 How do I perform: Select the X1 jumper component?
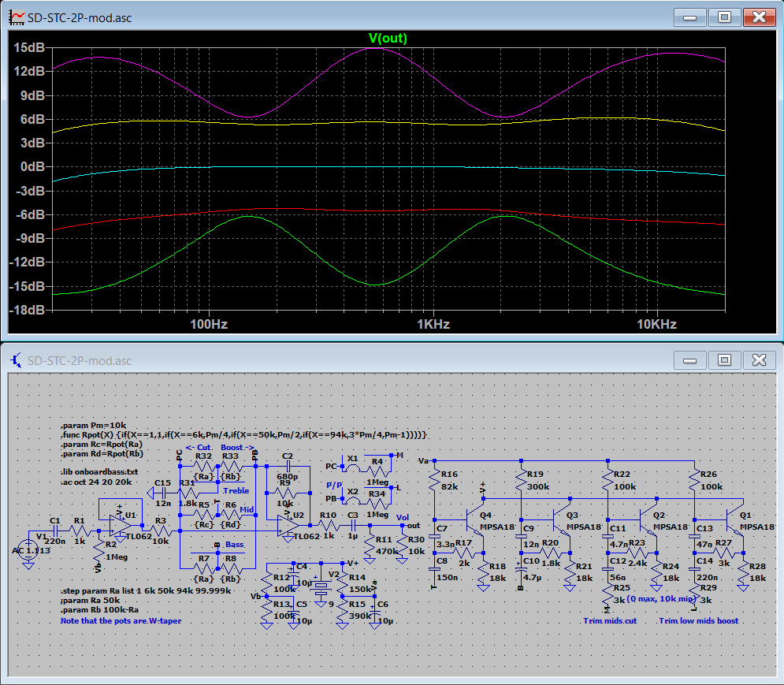pyautogui.click(x=354, y=467)
